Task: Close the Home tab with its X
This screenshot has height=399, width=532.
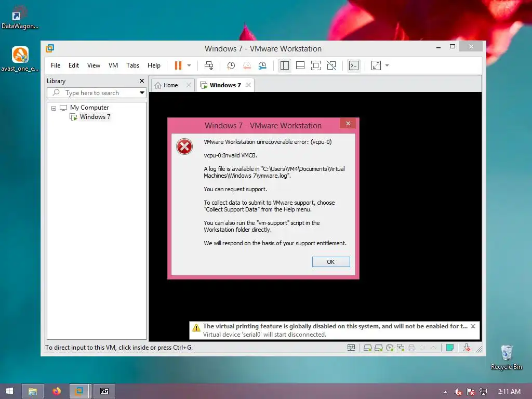Action: click(x=189, y=85)
